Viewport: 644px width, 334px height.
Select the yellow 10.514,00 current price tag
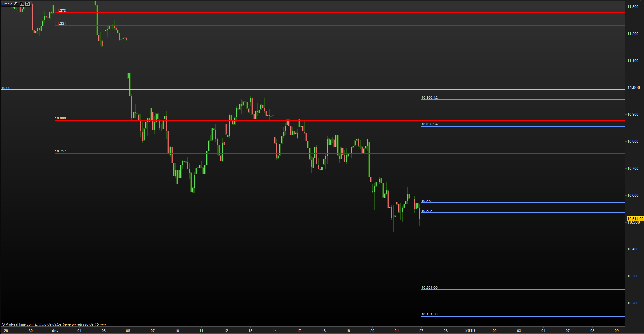635,219
